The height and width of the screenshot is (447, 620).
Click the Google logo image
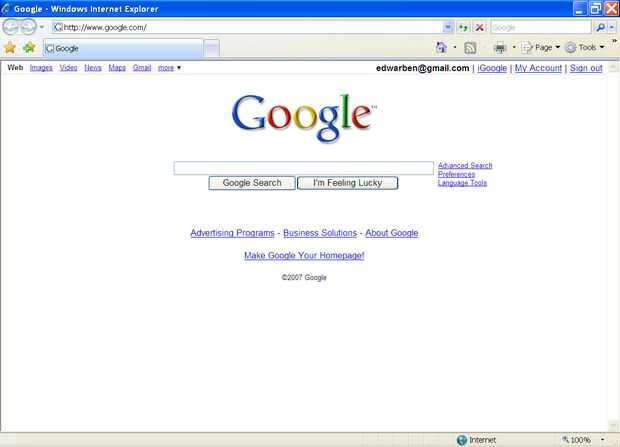(304, 117)
